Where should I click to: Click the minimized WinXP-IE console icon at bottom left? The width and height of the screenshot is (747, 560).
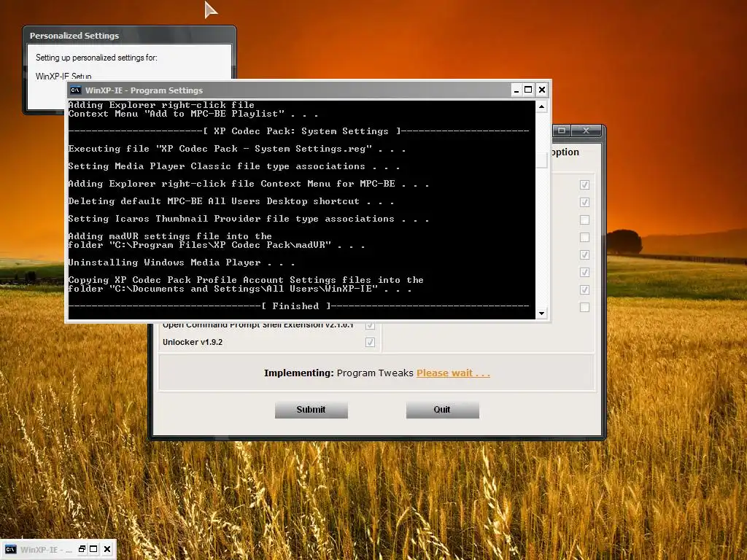(10, 550)
